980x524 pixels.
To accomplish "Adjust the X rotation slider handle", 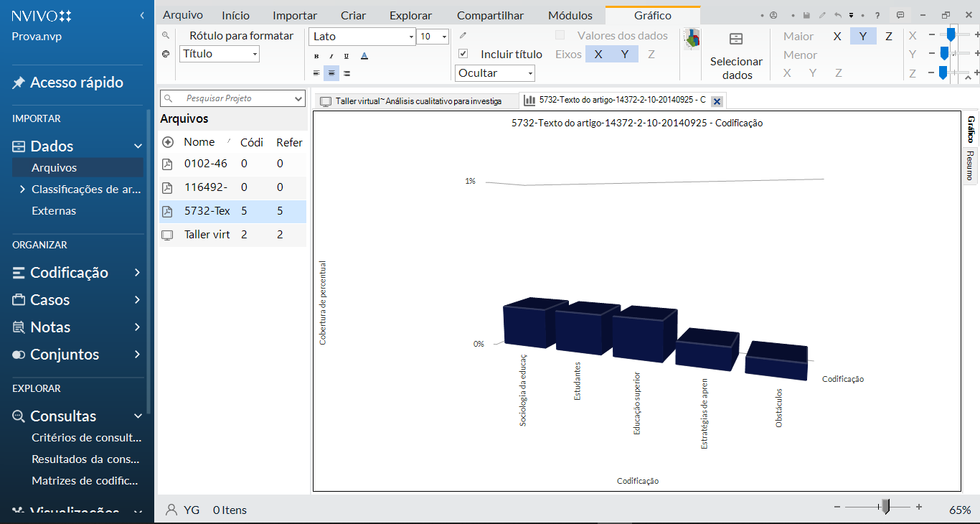I will pos(951,34).
